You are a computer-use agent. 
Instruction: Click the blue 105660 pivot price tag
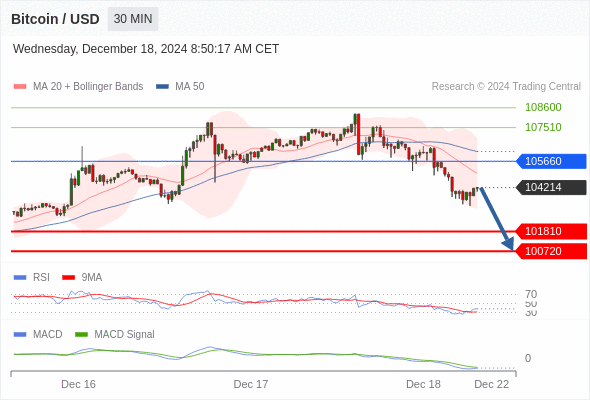click(551, 161)
